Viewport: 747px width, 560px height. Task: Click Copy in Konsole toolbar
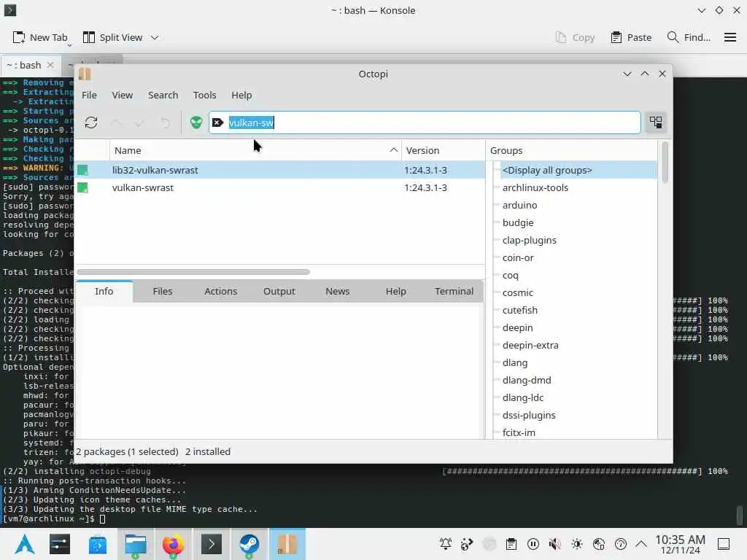tap(575, 37)
